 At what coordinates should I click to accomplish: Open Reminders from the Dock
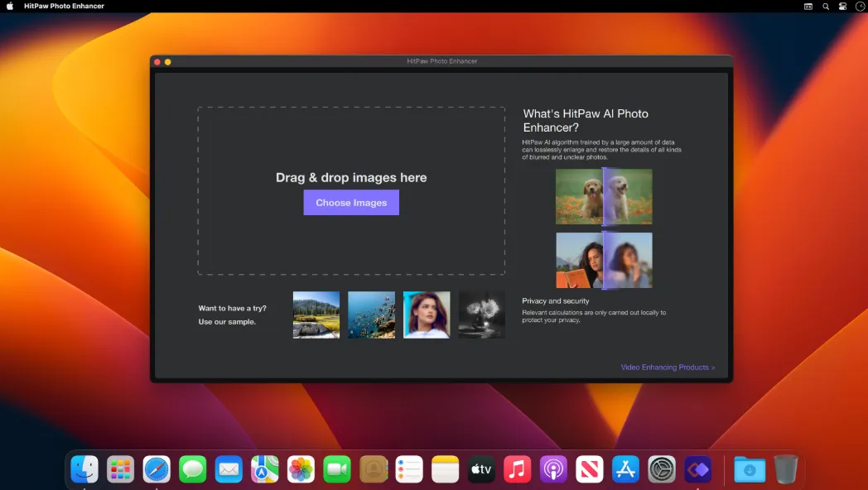point(409,469)
